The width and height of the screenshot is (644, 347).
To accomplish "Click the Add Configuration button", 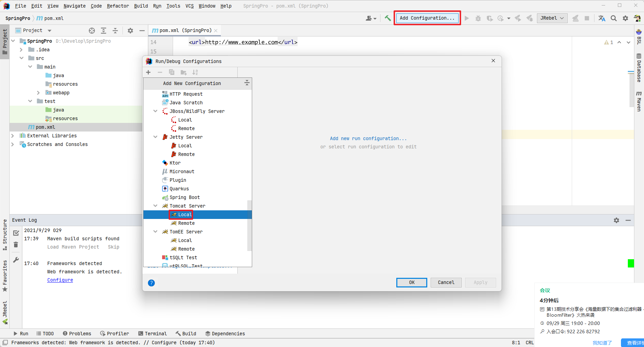I will click(427, 18).
